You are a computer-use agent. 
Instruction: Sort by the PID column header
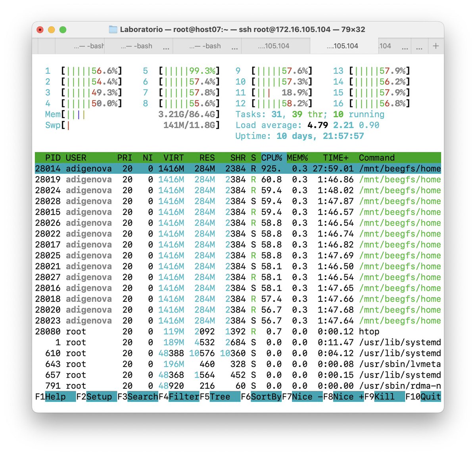point(54,157)
